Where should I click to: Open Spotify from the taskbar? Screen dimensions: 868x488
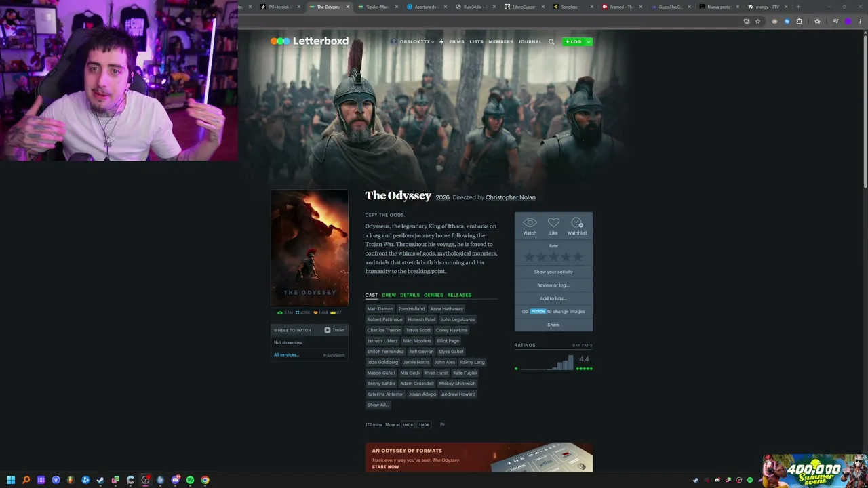pyautogui.click(x=190, y=480)
